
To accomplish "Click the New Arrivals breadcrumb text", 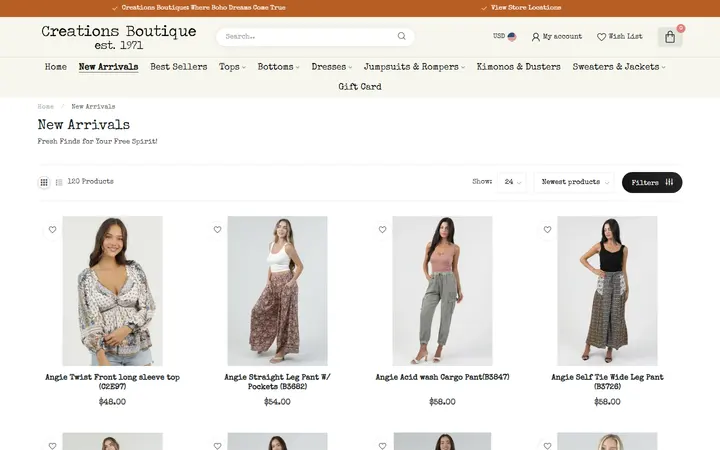I will pyautogui.click(x=93, y=107).
